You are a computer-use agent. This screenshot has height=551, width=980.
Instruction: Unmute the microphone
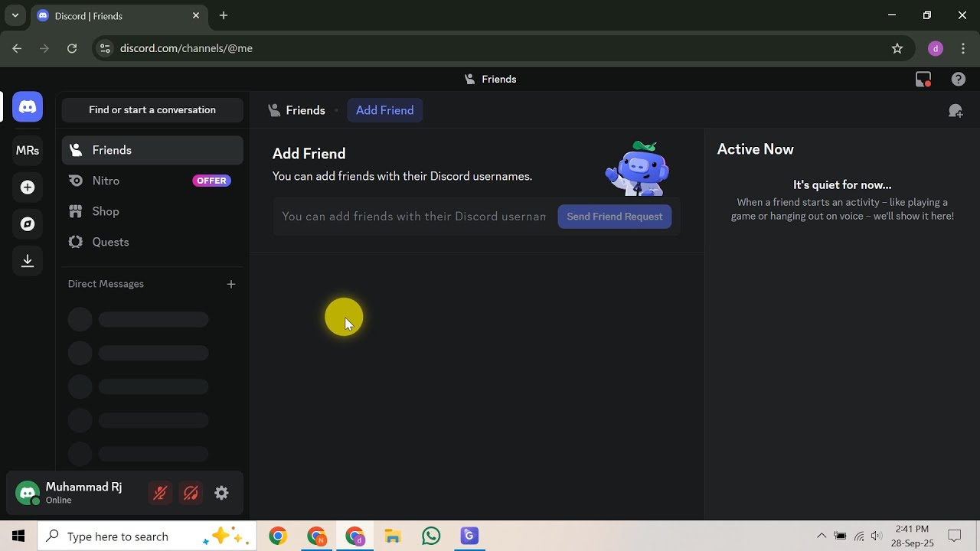pos(160,494)
